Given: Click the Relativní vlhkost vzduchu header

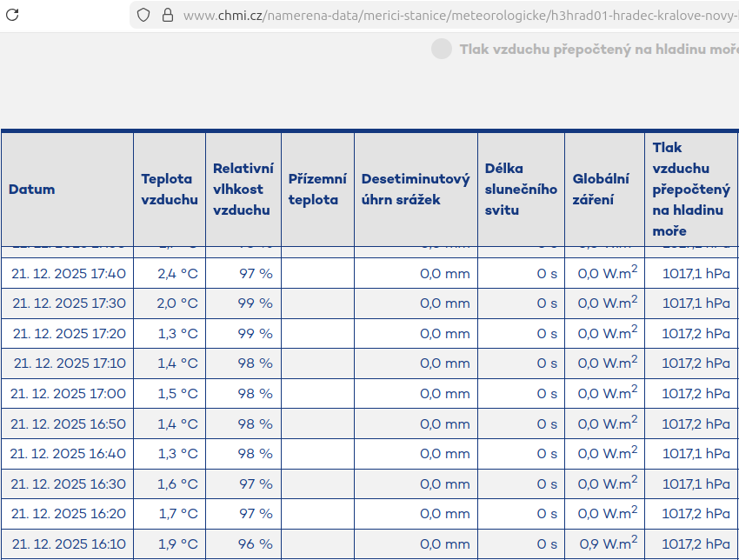Looking at the screenshot, I should 243,190.
